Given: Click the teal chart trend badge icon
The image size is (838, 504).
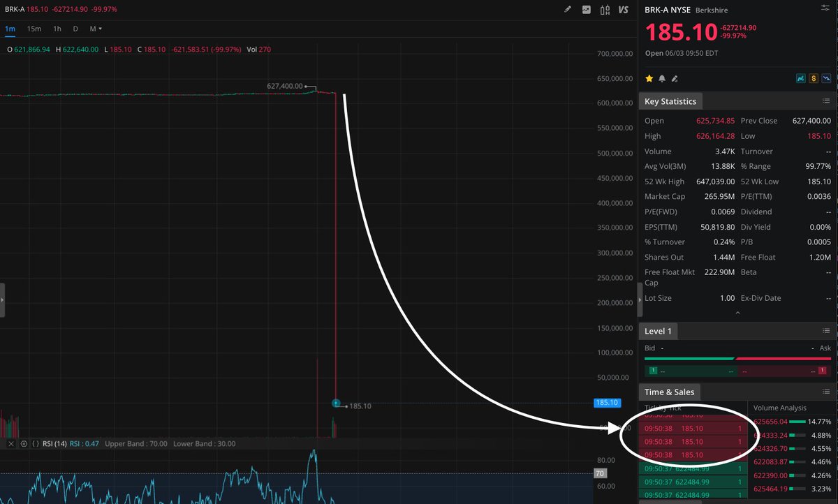Looking at the screenshot, I should pos(801,79).
